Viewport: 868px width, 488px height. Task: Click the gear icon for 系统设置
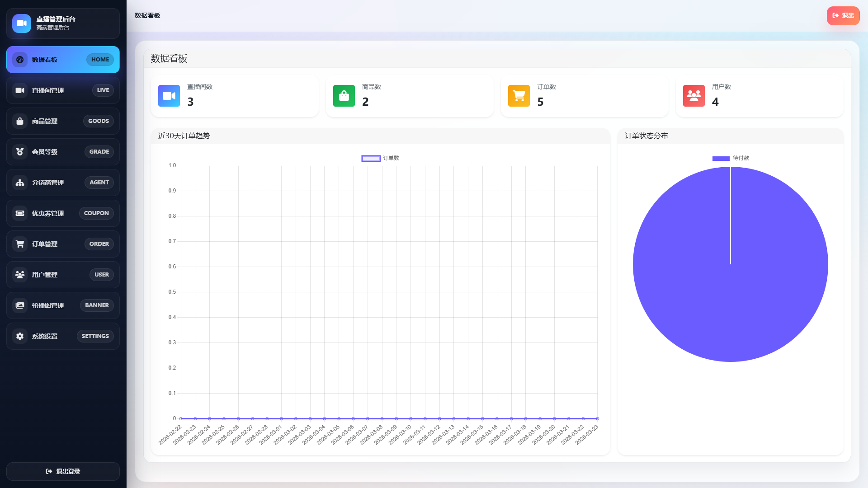click(x=20, y=336)
